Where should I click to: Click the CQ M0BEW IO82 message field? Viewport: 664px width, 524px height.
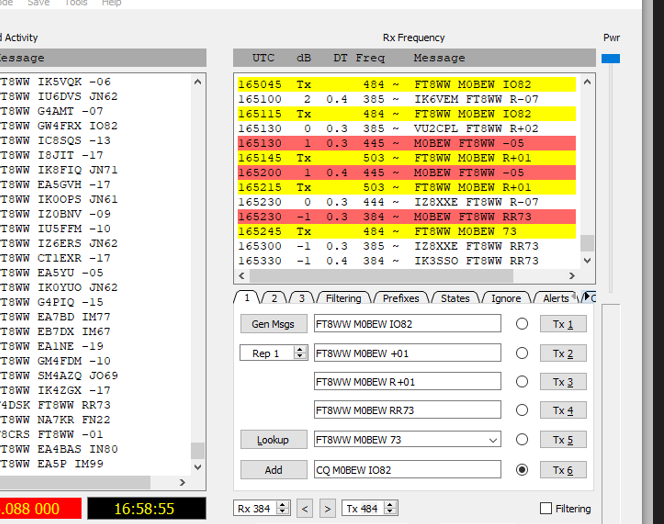pos(407,469)
